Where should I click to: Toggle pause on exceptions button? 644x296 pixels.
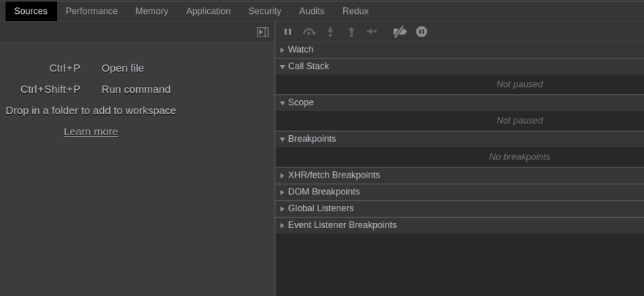(x=422, y=32)
